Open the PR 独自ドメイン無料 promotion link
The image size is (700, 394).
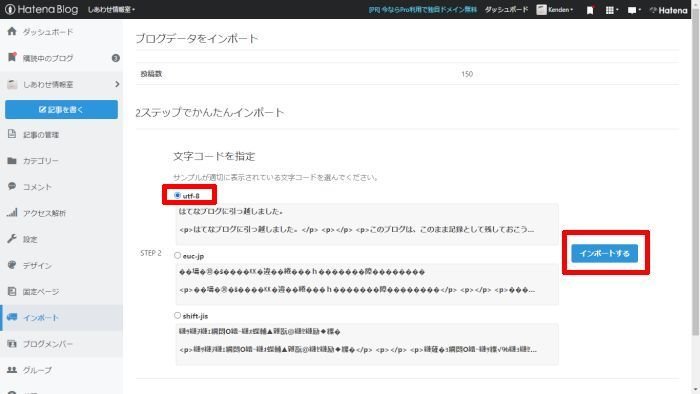pos(422,9)
